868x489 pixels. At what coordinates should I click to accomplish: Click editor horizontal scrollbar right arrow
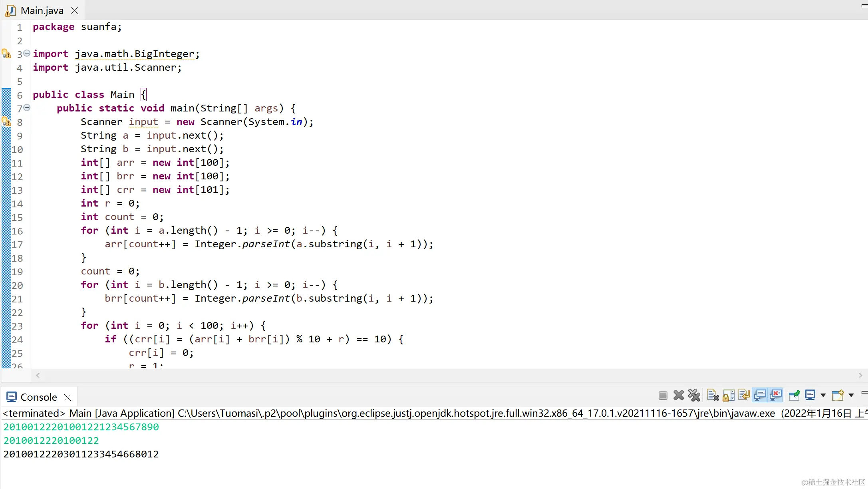tap(860, 376)
